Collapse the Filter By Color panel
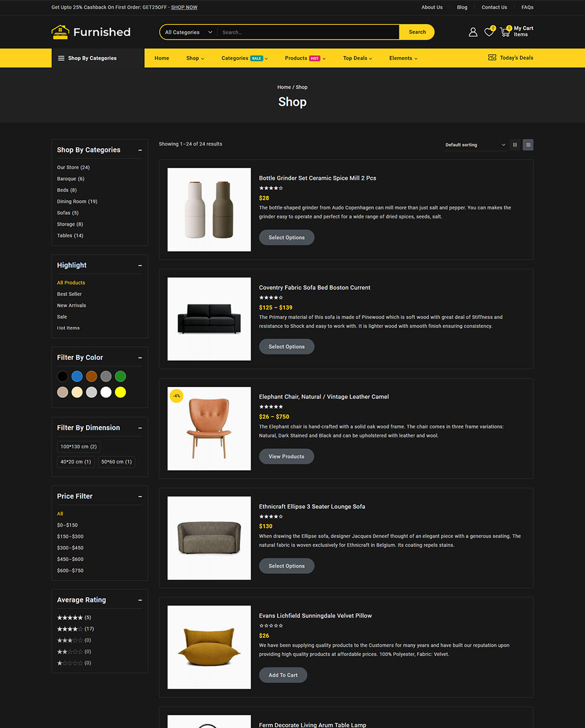This screenshot has width=585, height=728. (x=140, y=358)
